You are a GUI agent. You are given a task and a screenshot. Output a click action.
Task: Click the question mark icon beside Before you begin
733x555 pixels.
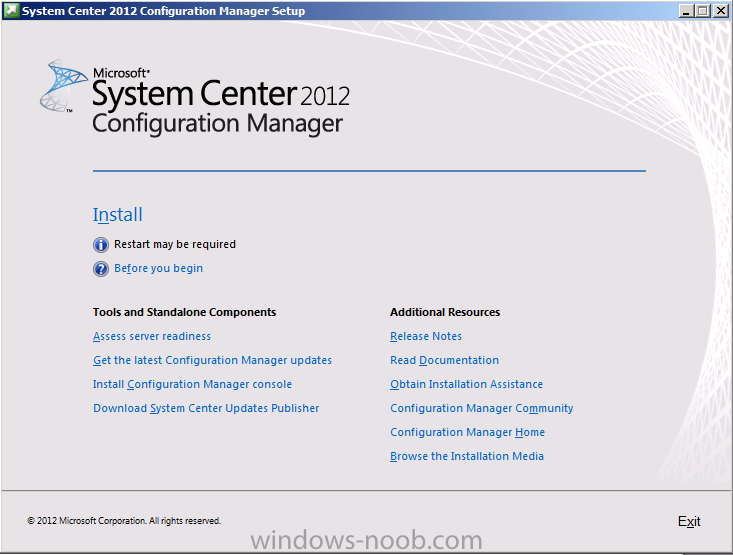pos(101,269)
